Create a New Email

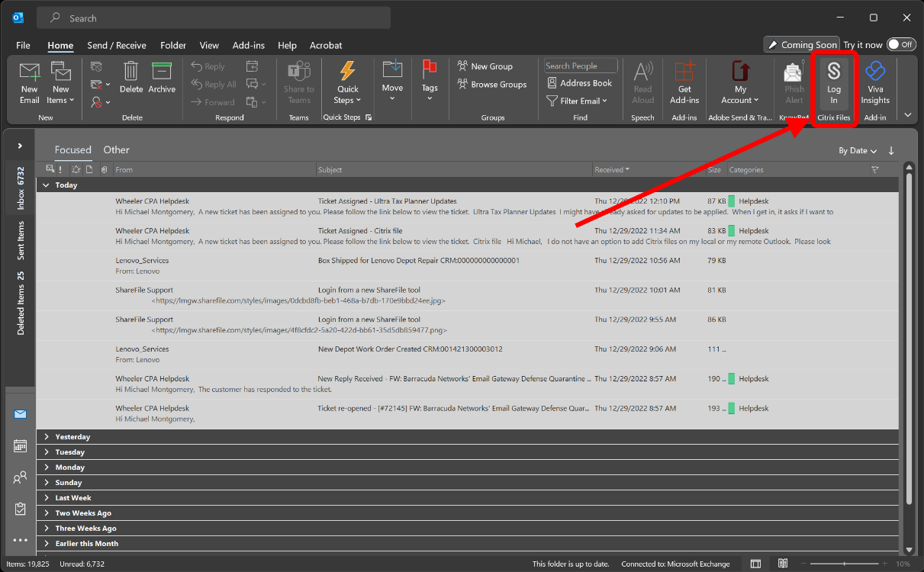click(x=29, y=83)
